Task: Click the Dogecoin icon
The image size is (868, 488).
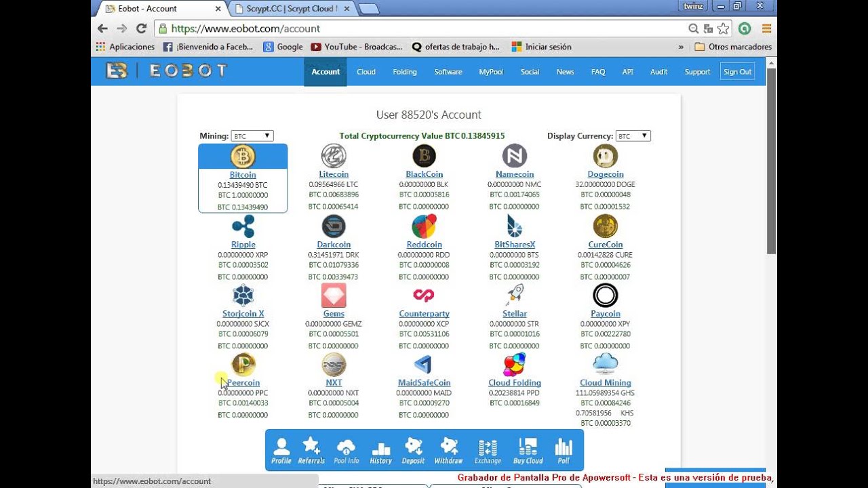Action: pos(606,157)
